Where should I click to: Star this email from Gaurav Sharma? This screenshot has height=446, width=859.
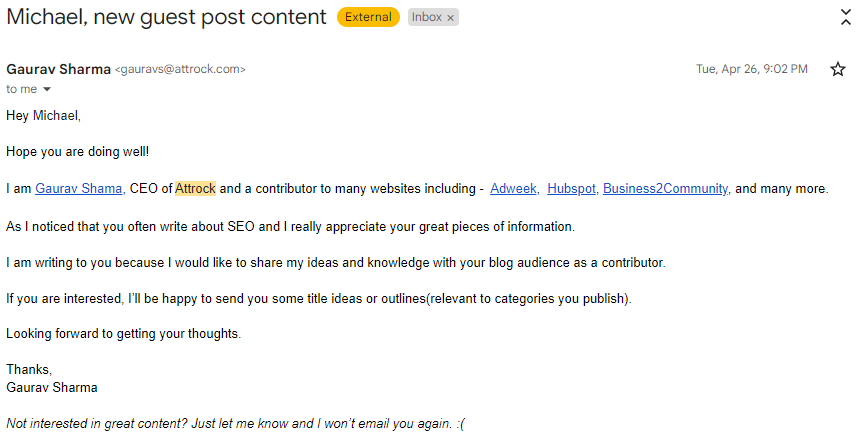tap(838, 70)
